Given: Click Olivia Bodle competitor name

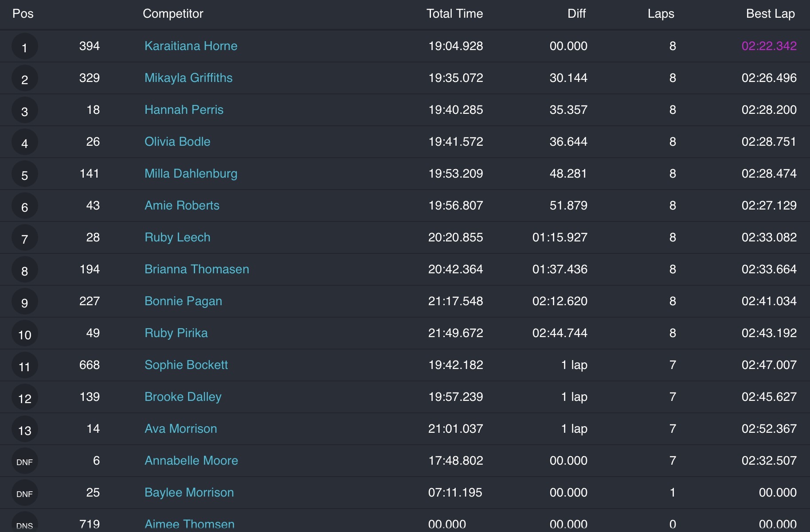Looking at the screenshot, I should pyautogui.click(x=177, y=142).
